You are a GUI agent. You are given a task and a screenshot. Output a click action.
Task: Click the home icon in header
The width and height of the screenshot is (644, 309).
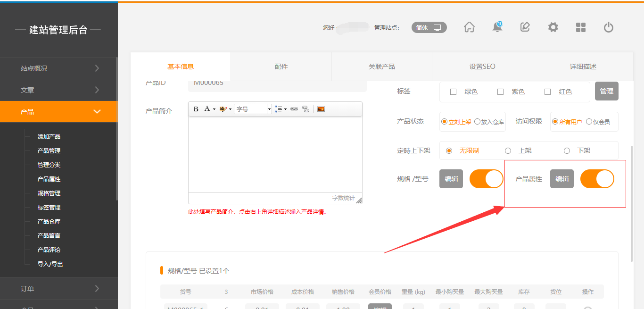(469, 27)
